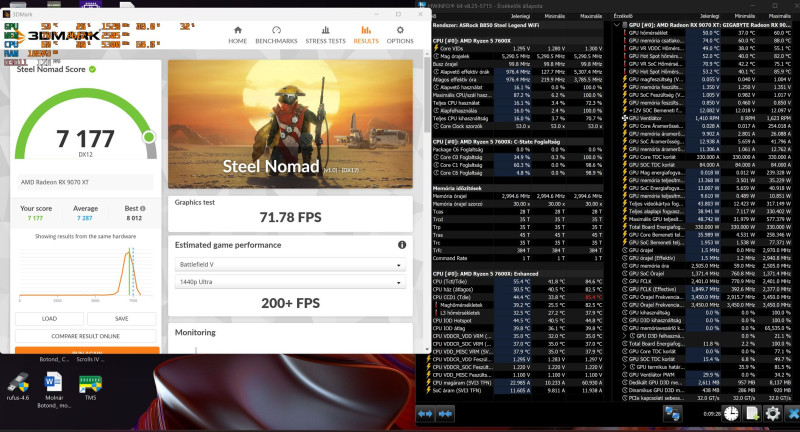Click thermometer icon of GPU hőmérséklet row
800x432 pixels.
point(624,33)
